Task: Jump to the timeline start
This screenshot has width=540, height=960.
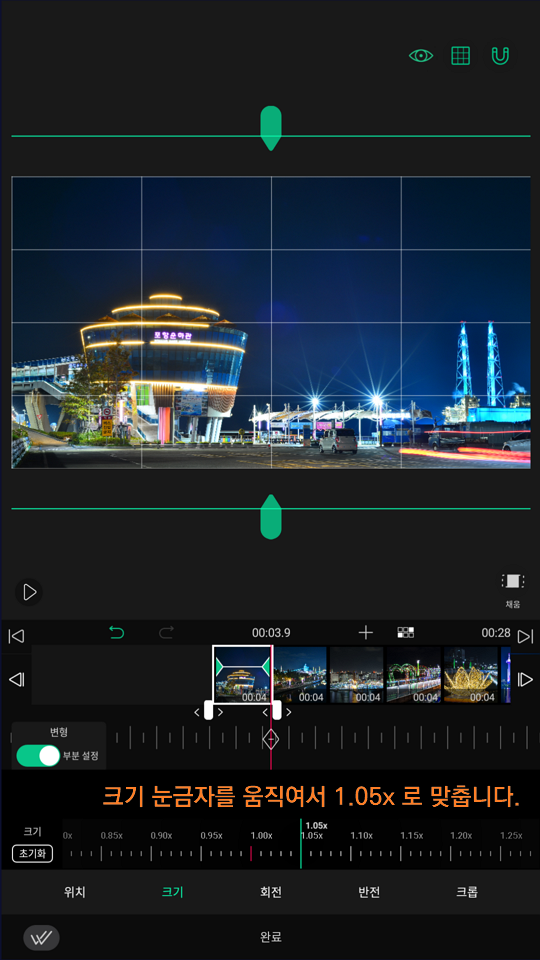Action: coord(17,636)
